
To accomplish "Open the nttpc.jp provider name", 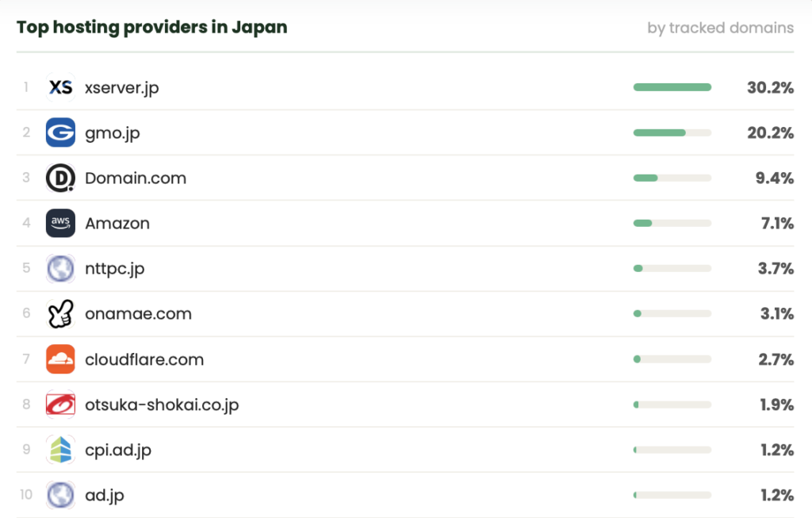I will (x=114, y=269).
